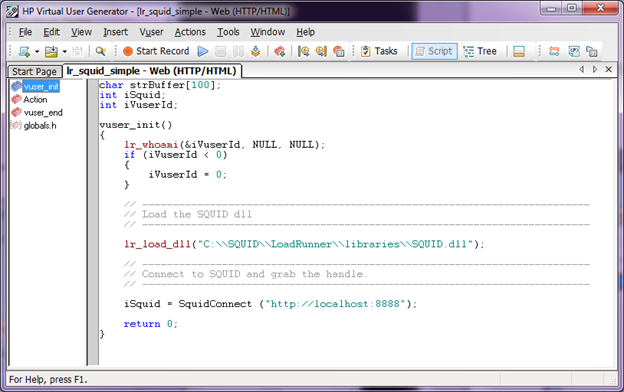The height and width of the screenshot is (392, 624).
Task: Start recording with Start Record button
Action: [x=156, y=51]
